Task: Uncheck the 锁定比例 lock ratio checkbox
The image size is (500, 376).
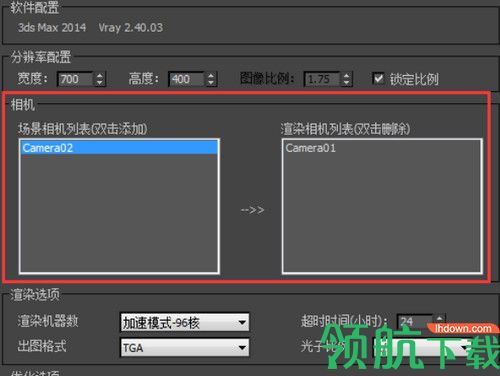Action: pos(378,78)
